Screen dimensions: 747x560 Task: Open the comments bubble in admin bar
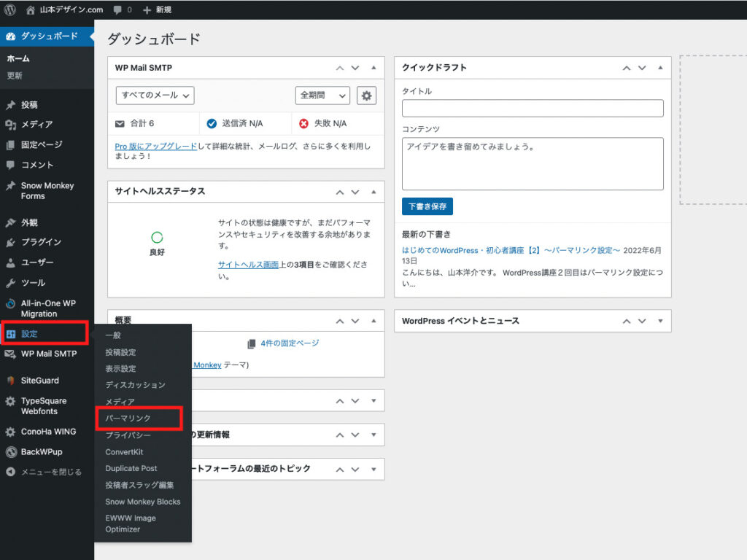(x=117, y=10)
